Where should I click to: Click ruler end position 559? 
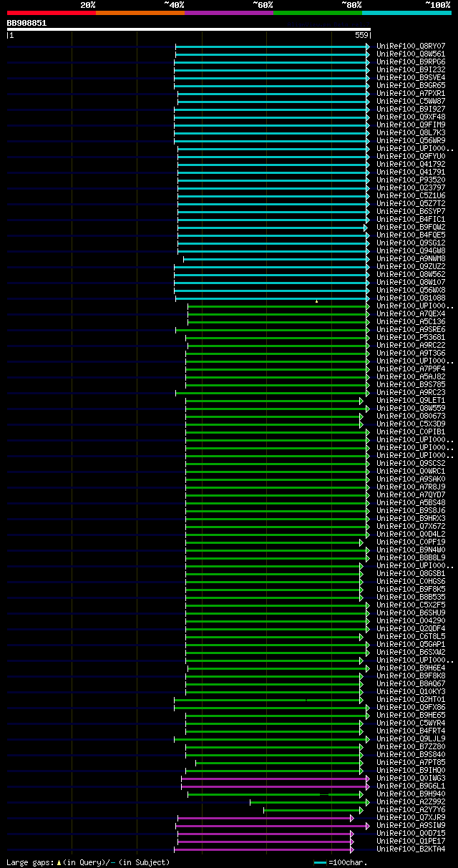click(x=361, y=35)
